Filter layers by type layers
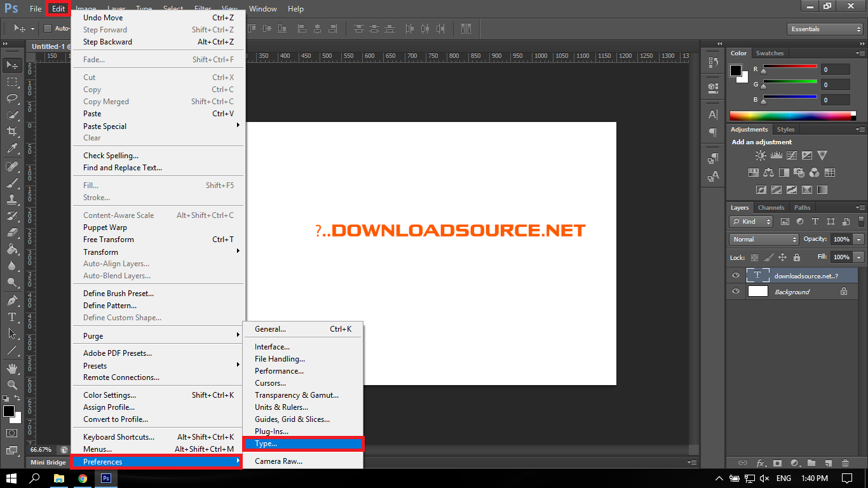Viewport: 868px width, 488px height. coord(815,221)
